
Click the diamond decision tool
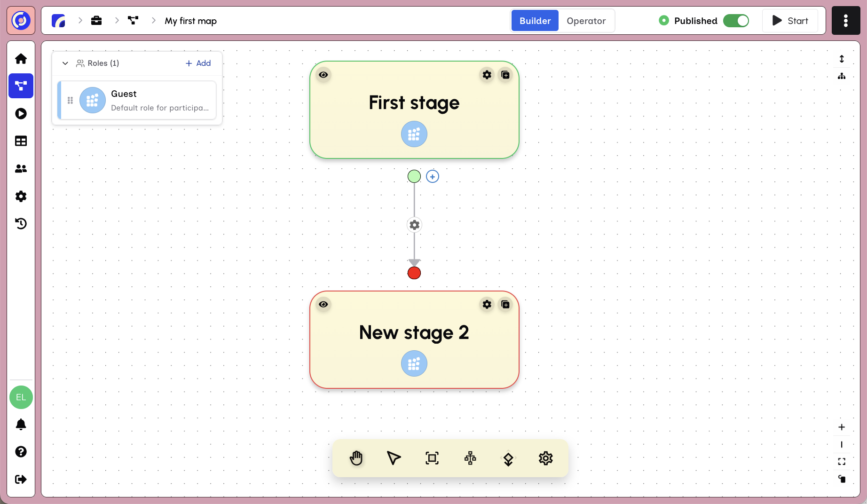click(508, 459)
